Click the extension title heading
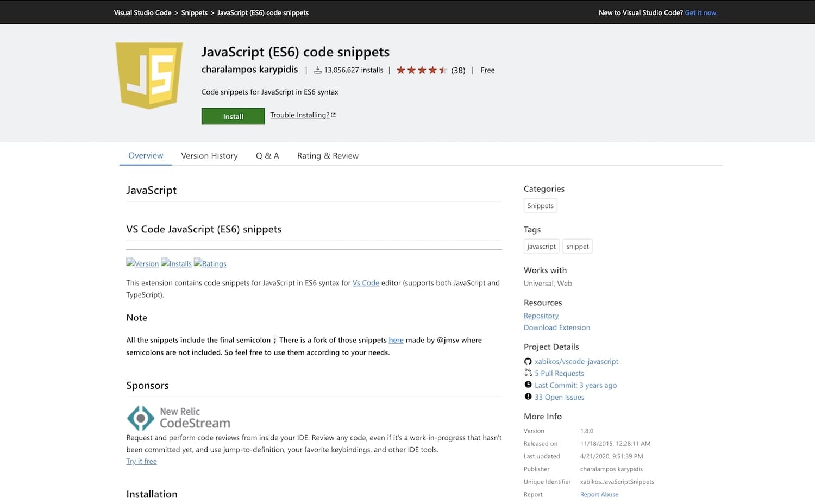Screen dimensions: 815x504 [296, 52]
